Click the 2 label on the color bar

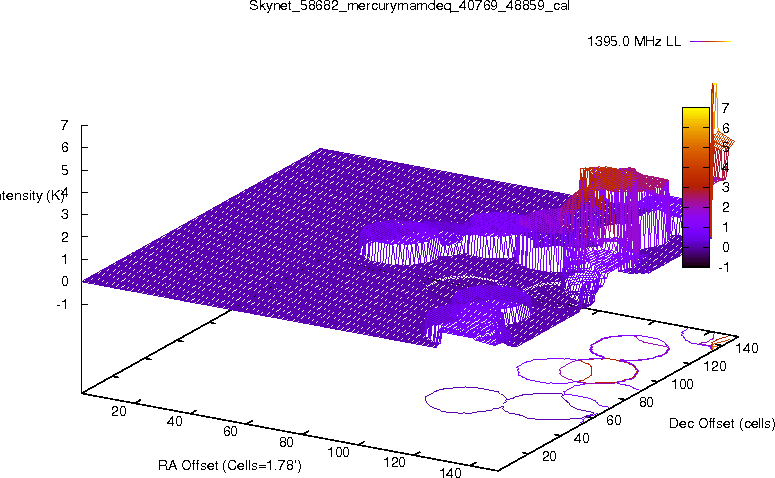point(725,207)
